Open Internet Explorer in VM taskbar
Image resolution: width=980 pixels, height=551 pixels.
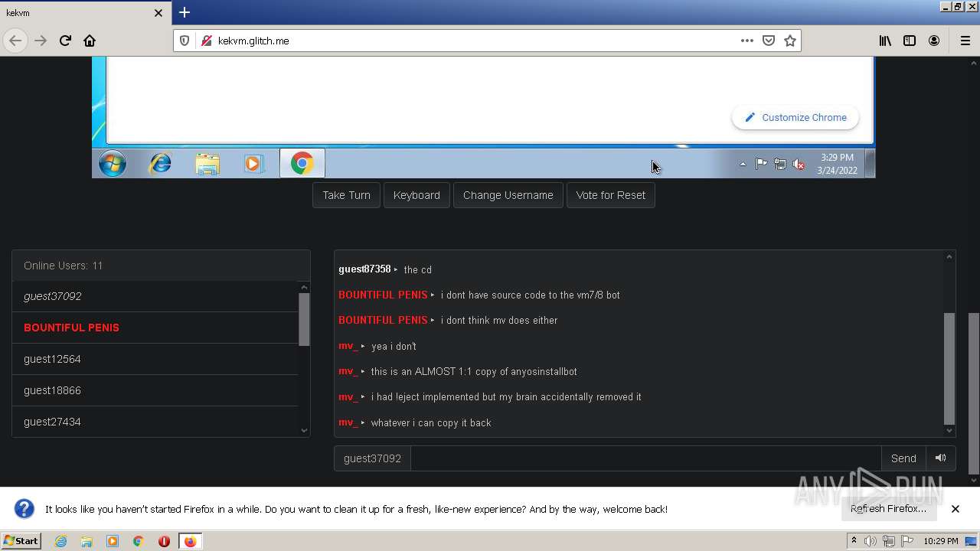160,163
